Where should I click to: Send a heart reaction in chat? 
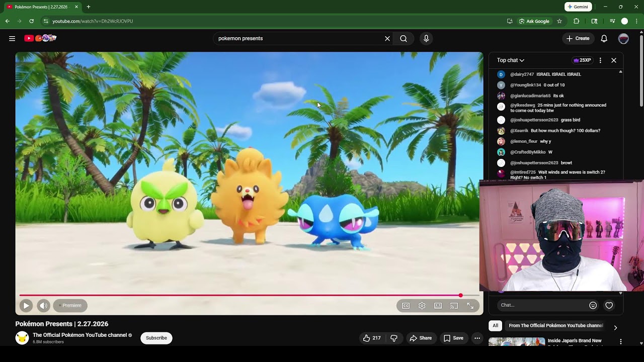click(x=609, y=305)
